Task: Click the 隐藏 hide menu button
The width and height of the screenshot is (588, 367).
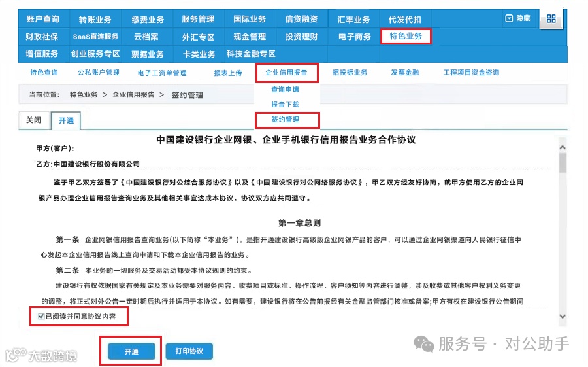Action: (x=518, y=18)
